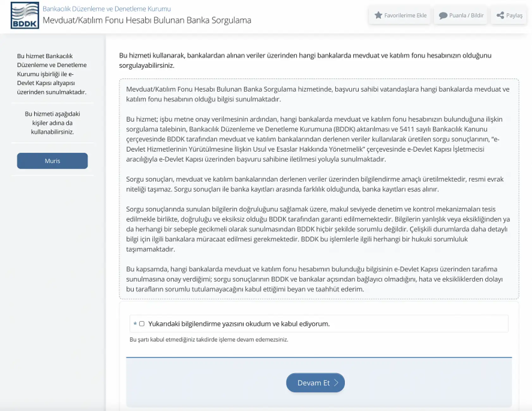The width and height of the screenshot is (532, 411).
Task: Select the Muris option in the sidebar
Action: pos(52,161)
